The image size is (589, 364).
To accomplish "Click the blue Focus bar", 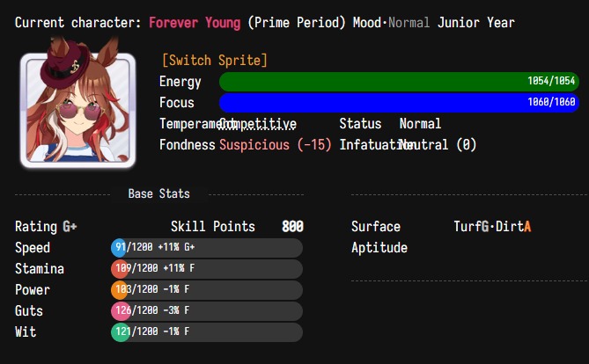I will 399,103.
